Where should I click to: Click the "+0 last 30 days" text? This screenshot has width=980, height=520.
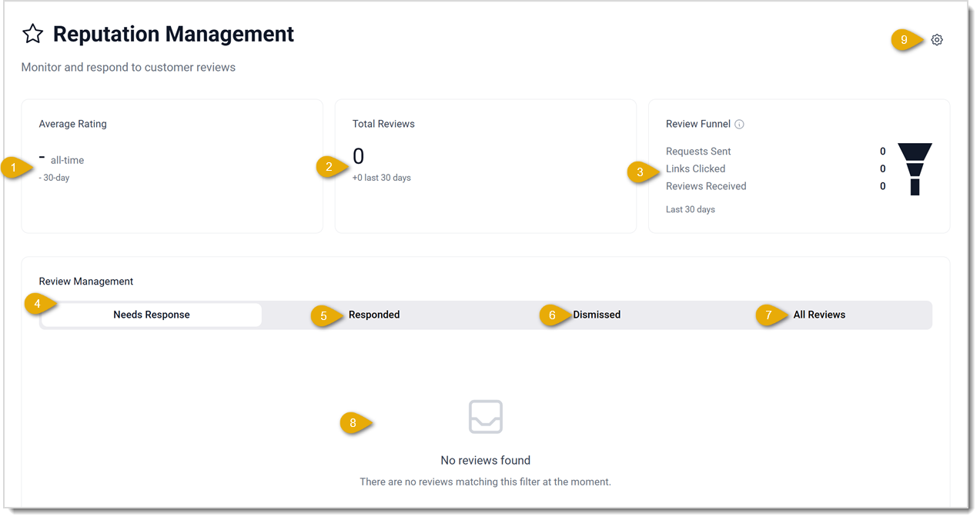point(382,178)
